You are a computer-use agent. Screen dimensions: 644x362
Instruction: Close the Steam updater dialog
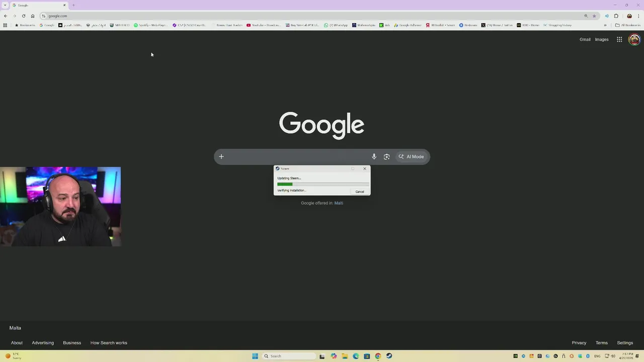click(x=365, y=168)
